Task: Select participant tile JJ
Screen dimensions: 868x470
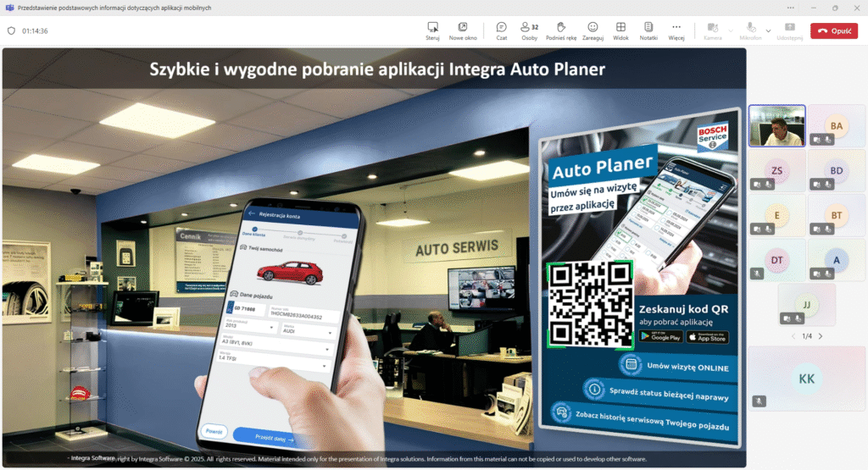Action: 807,305
